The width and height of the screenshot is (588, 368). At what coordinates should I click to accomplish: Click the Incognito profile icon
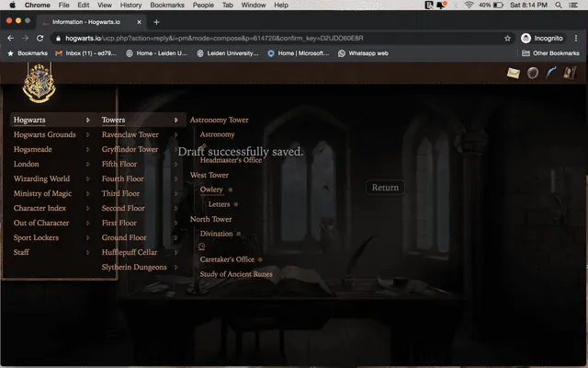[x=526, y=39]
